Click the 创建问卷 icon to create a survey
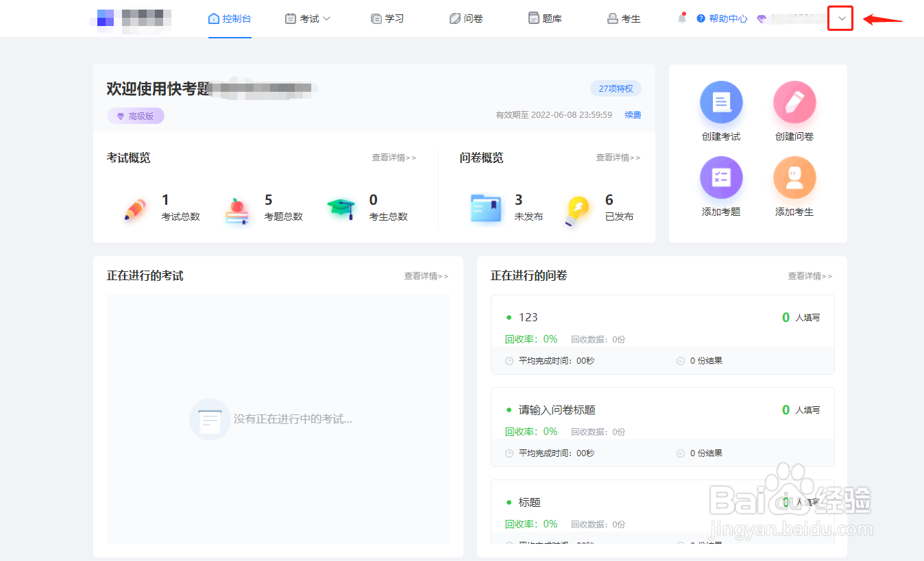924x561 pixels. pos(794,101)
